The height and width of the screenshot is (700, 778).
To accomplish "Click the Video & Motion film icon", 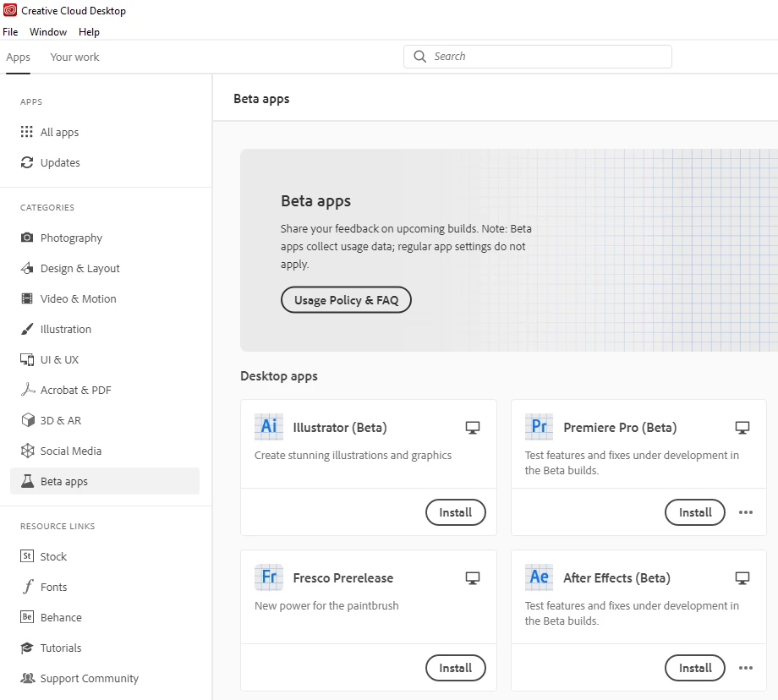I will pyautogui.click(x=27, y=298).
